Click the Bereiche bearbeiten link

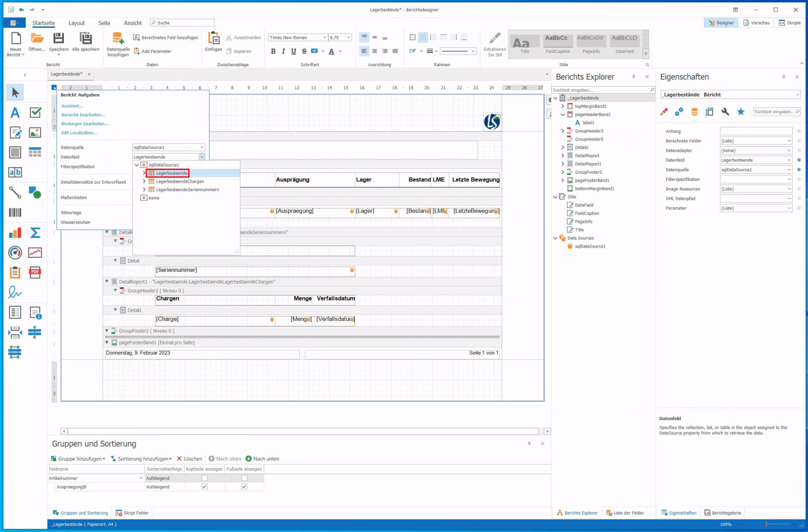coord(83,115)
